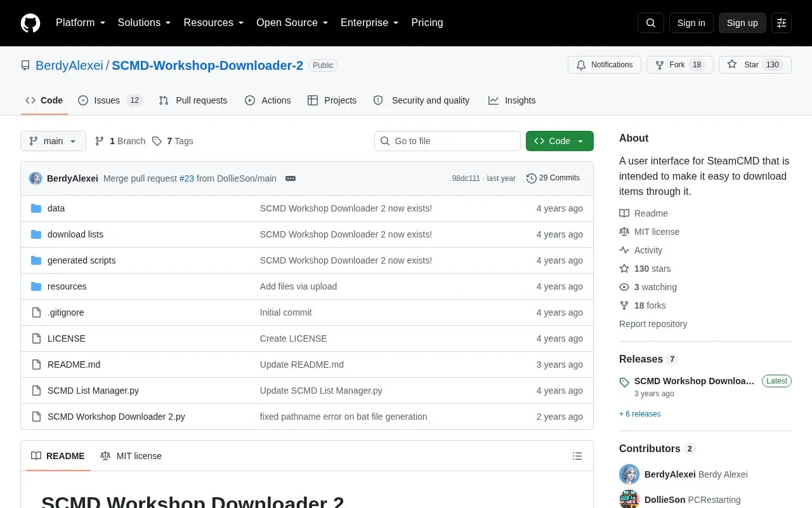The width and height of the screenshot is (812, 508).
Task: Star the repository
Action: tap(755, 65)
